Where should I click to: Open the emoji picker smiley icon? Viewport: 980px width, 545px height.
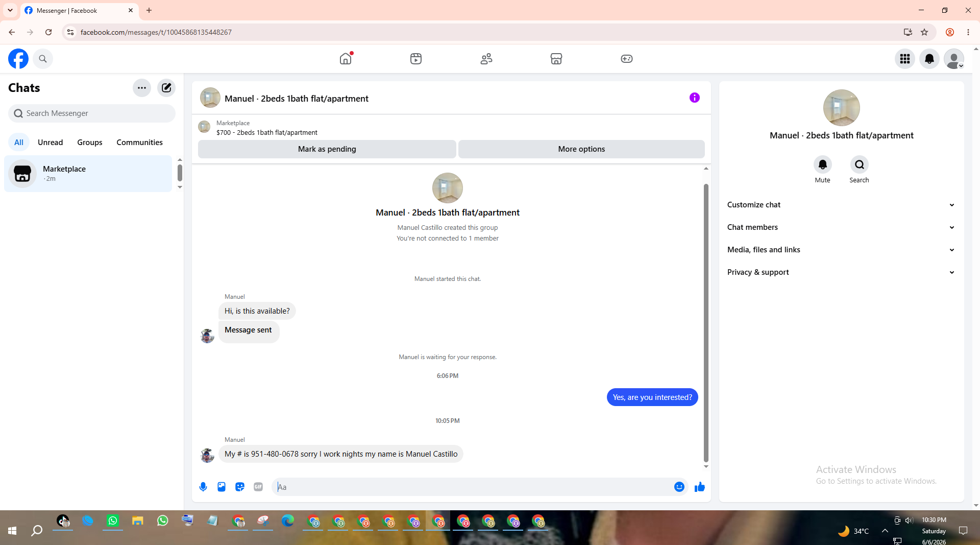pos(679,487)
